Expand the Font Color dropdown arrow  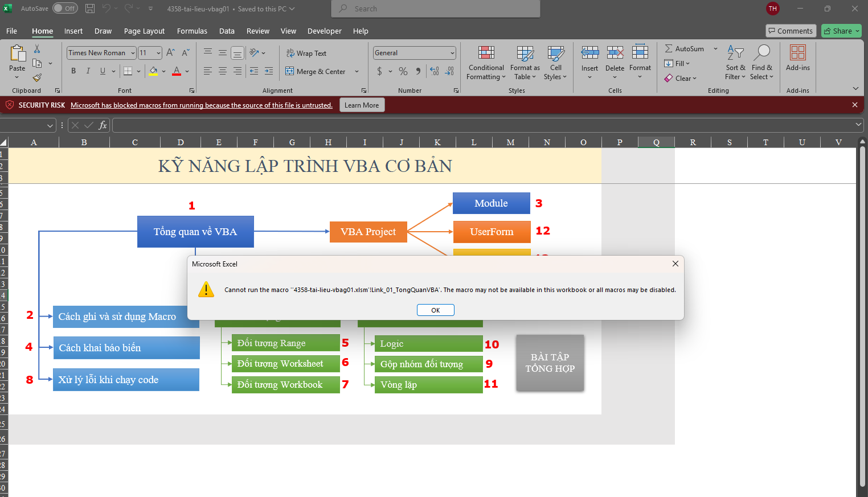point(187,71)
